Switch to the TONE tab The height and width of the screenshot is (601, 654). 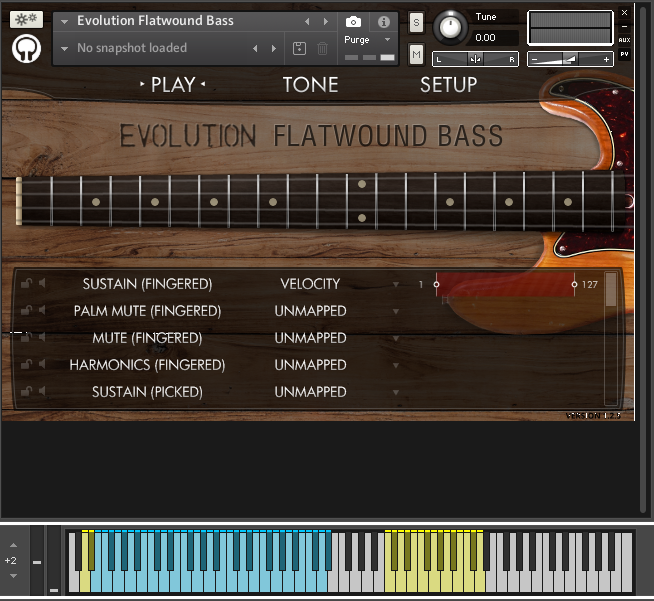(x=311, y=85)
